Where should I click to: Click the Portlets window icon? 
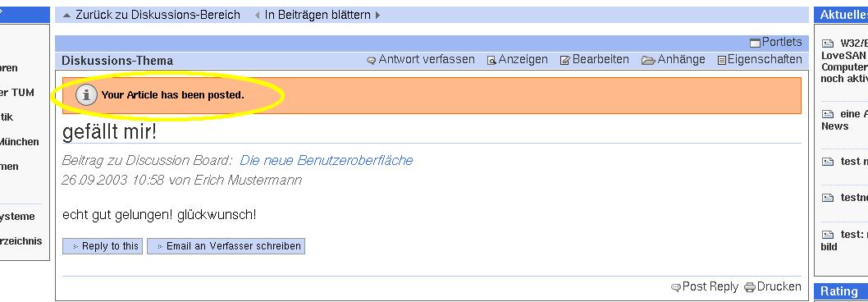tap(755, 43)
